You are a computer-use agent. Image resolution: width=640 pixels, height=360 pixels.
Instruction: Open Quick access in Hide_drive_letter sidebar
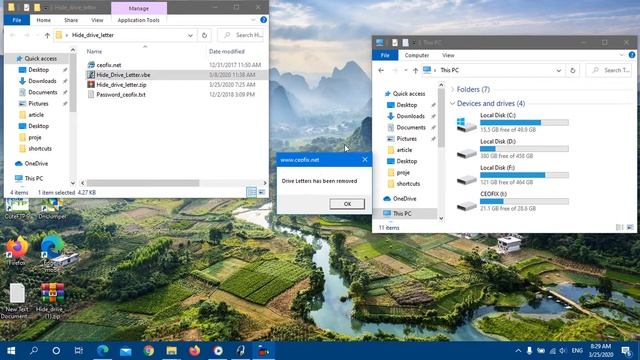[40, 59]
